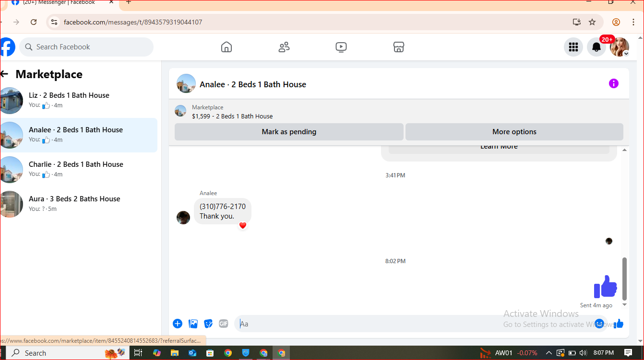Viewport: 644px width, 360px height.
Task: Click the phone number (310)776-2170 message
Action: (x=223, y=207)
